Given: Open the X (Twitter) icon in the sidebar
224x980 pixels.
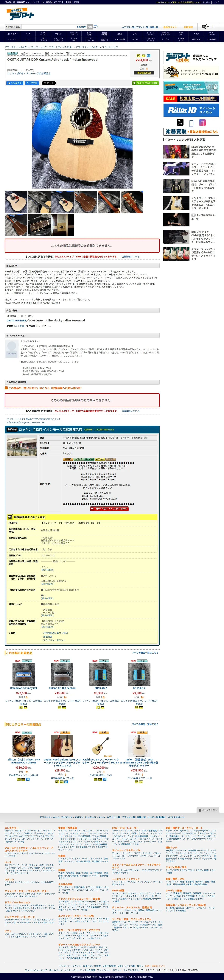Looking at the screenshot, I should (x=180, y=122).
